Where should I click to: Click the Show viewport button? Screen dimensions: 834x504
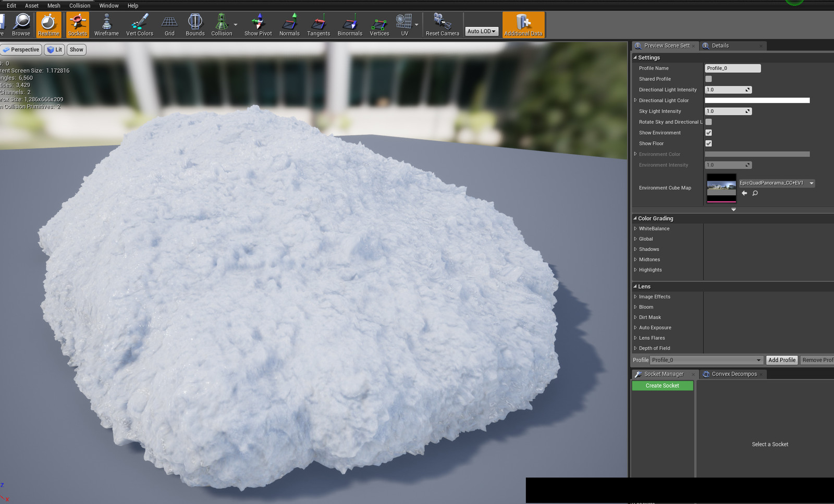[77, 50]
